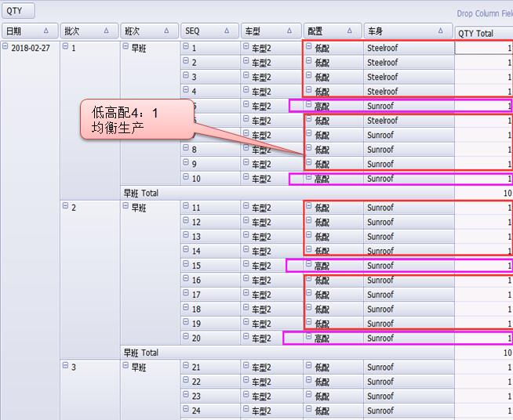Click sort arrow on 日期 header

(46, 31)
